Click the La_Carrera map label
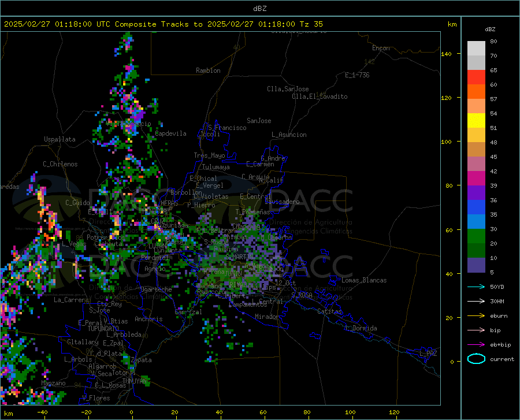The image size is (520, 420). pos(71,300)
